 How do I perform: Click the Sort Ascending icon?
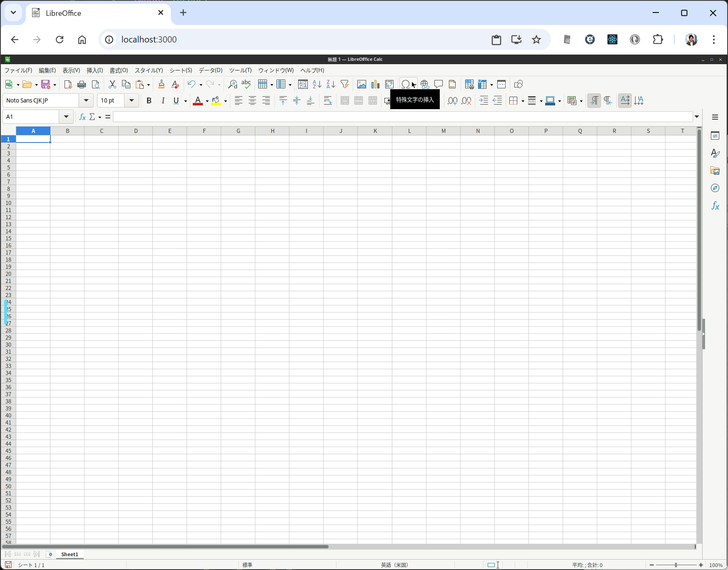pyautogui.click(x=317, y=85)
